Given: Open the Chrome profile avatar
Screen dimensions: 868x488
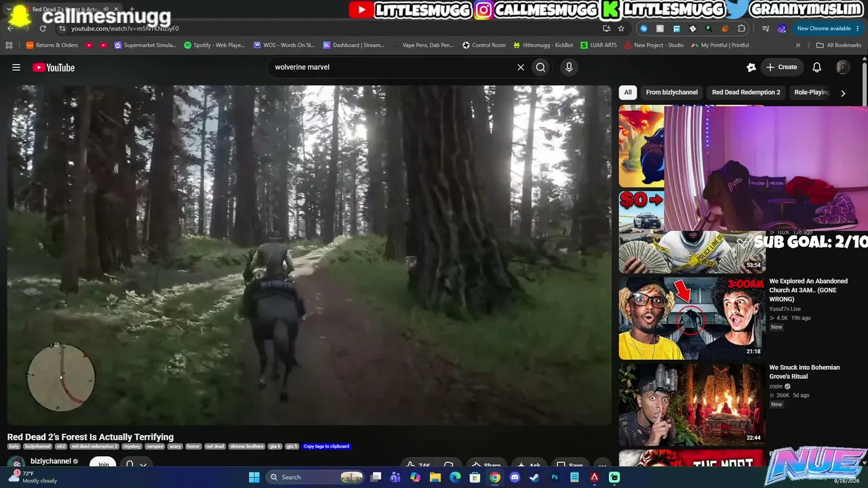Looking at the screenshot, I should [x=782, y=28].
